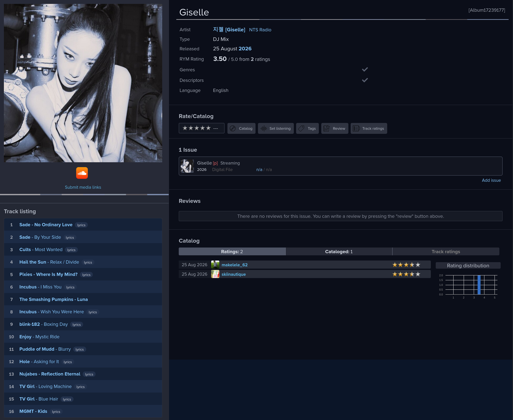
Task: Open the Giselle album cover image
Action: click(83, 83)
